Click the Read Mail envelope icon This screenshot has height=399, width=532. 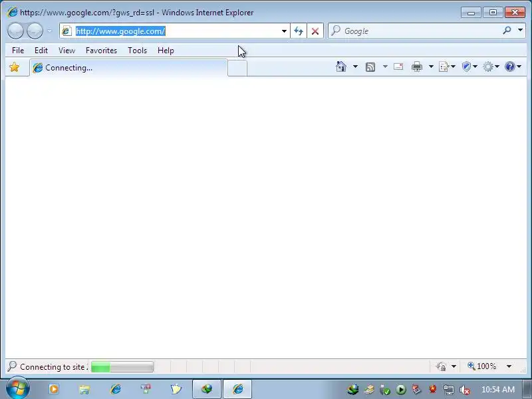pos(398,66)
